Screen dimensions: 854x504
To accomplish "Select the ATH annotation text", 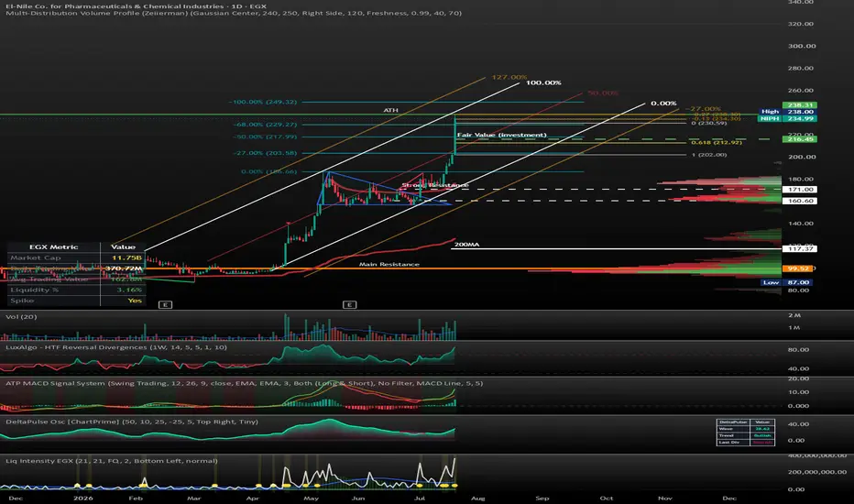I will pos(390,110).
